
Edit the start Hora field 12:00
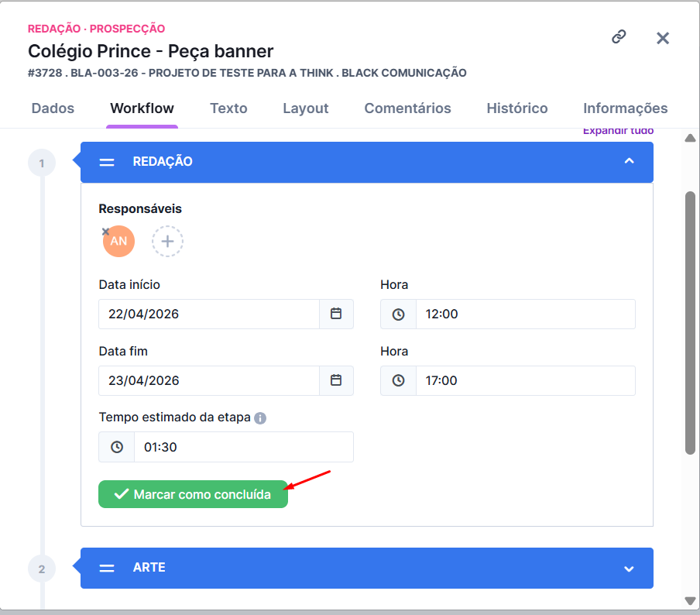526,314
